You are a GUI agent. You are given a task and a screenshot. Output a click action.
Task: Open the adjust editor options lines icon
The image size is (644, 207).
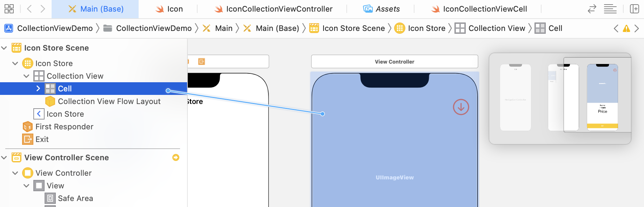[x=610, y=9]
